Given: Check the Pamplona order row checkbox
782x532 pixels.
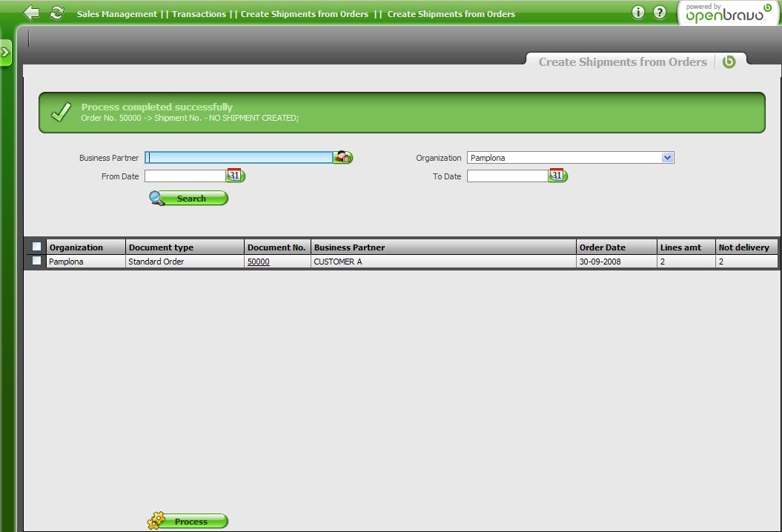Looking at the screenshot, I should point(36,261).
